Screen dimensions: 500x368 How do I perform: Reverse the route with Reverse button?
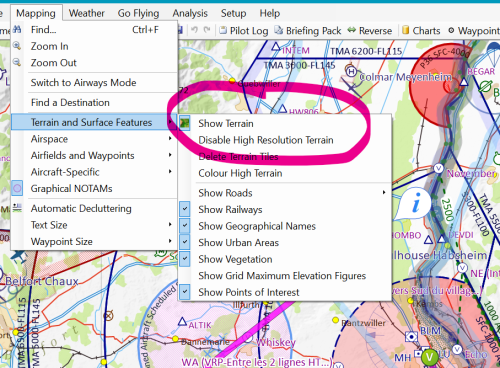(x=370, y=31)
